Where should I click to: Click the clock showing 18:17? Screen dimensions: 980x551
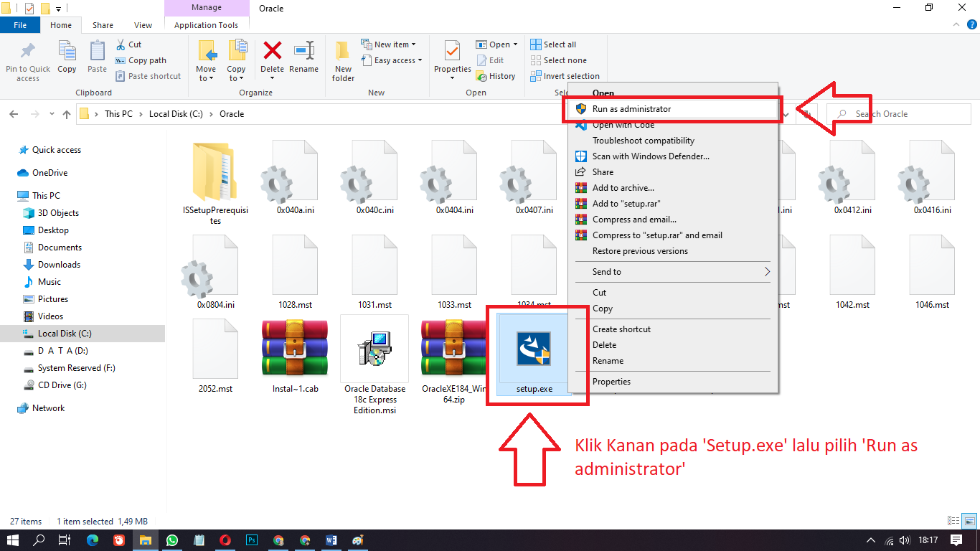928,540
